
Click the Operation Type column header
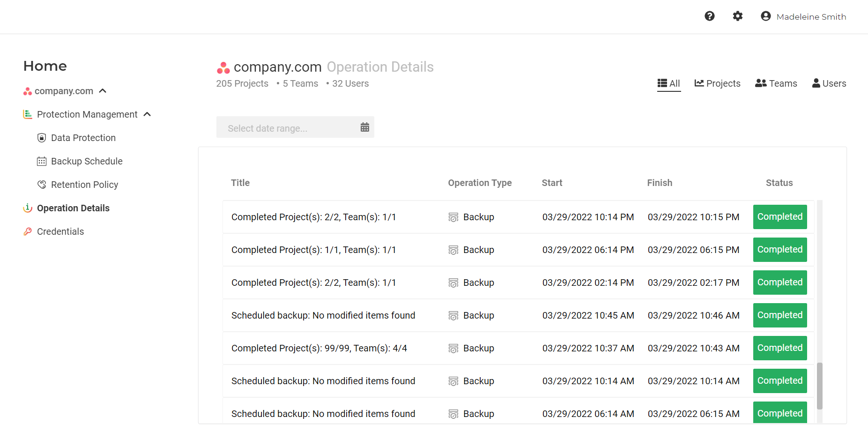click(x=480, y=183)
